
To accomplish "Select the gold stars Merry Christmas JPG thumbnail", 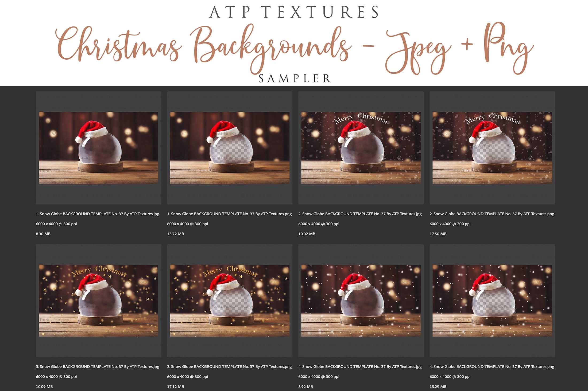I will [98, 300].
